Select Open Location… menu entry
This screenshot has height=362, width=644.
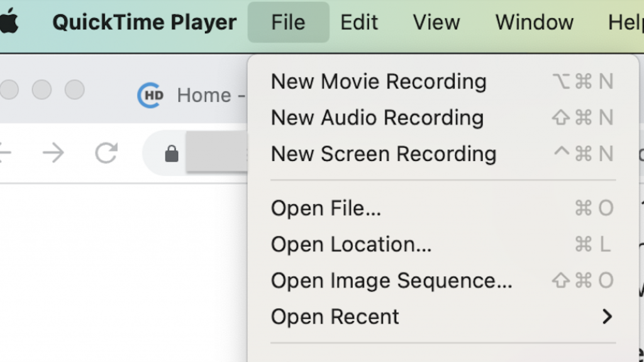click(443, 244)
